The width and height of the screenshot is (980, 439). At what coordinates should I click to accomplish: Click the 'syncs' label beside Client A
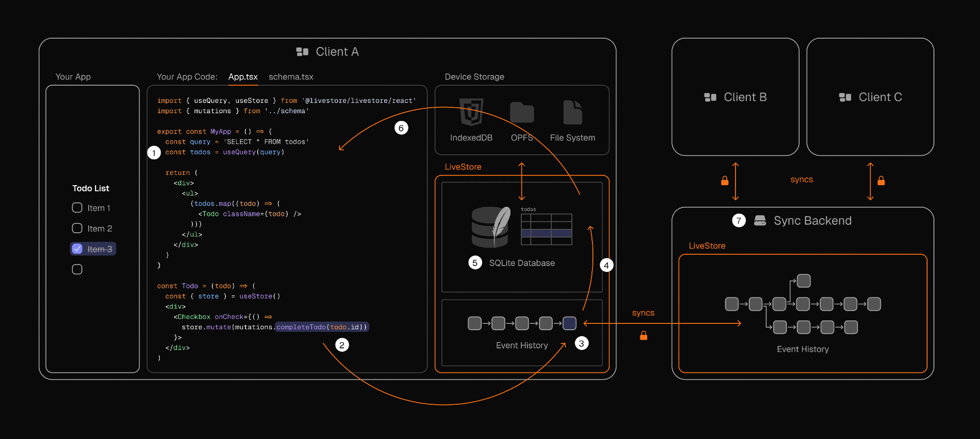(643, 313)
